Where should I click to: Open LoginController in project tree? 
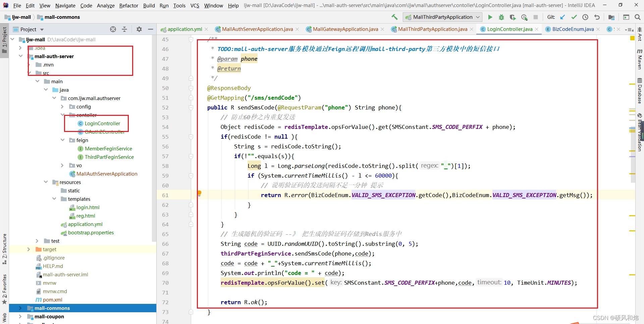click(102, 123)
